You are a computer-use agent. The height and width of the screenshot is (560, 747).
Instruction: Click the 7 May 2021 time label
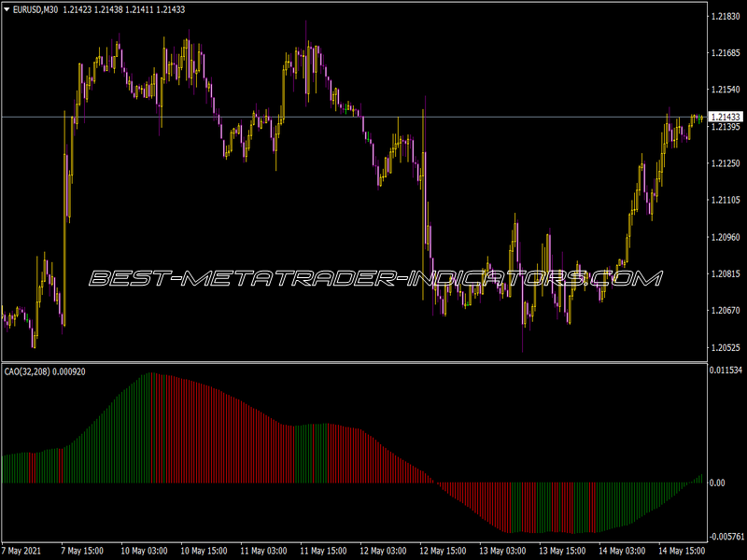[x=21, y=551]
